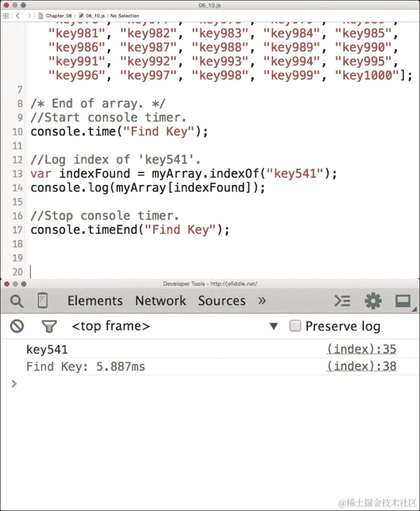420x511 pixels.
Task: Open DevTools settings gear
Action: point(373,301)
